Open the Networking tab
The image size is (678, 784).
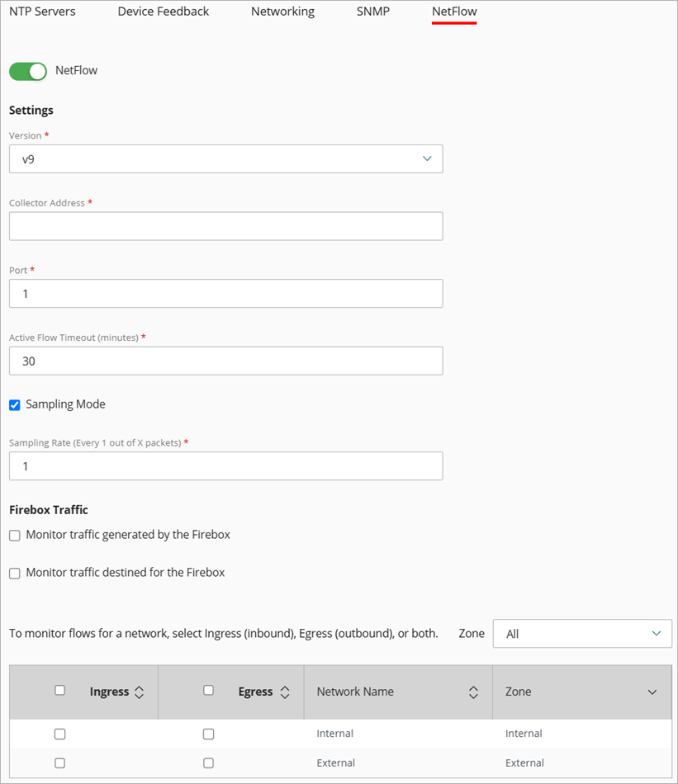282,12
